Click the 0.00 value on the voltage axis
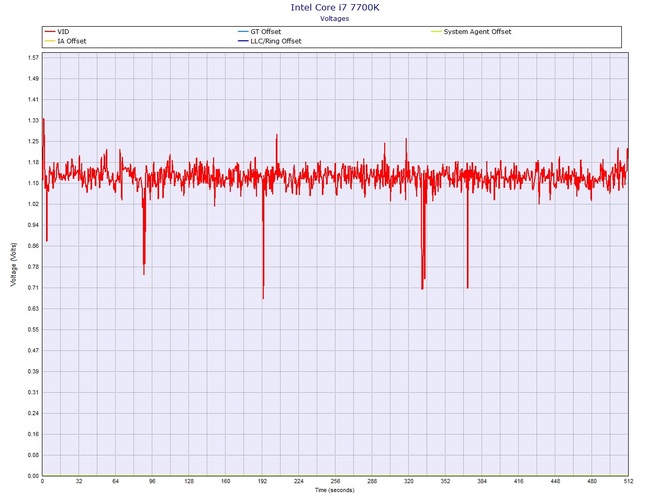Screen dimensions: 670x502 pos(33,476)
